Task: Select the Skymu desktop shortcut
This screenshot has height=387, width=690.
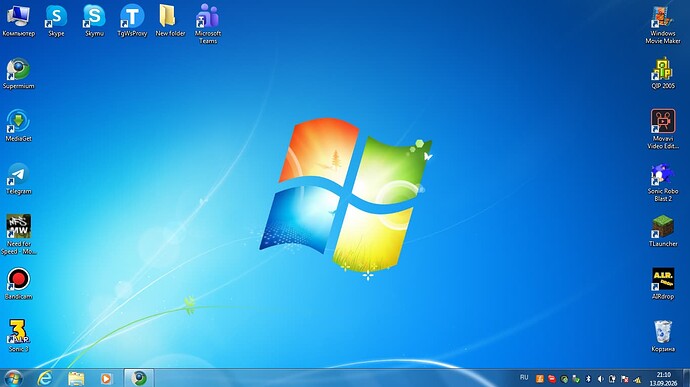Action: click(x=95, y=21)
